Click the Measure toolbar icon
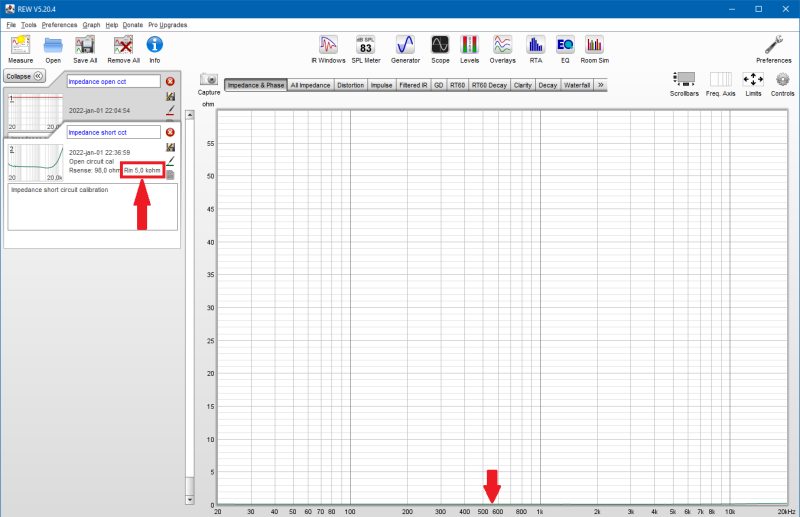The height and width of the screenshot is (517, 800). coord(20,50)
